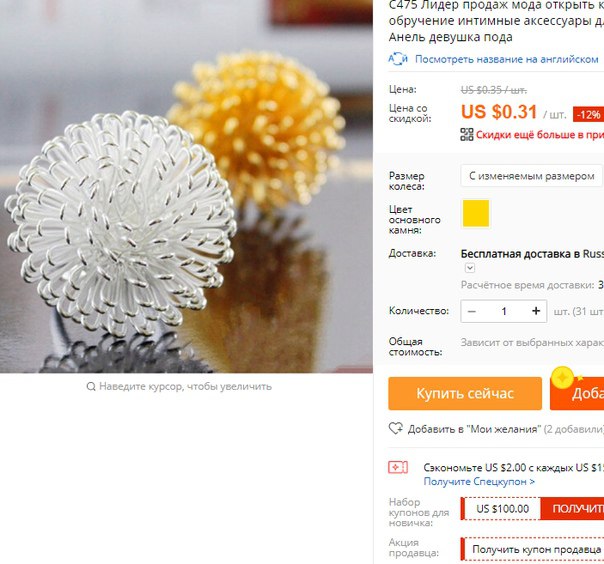This screenshot has height=564, width=604.
Task: Increase quantity with the plus button
Action: (536, 311)
